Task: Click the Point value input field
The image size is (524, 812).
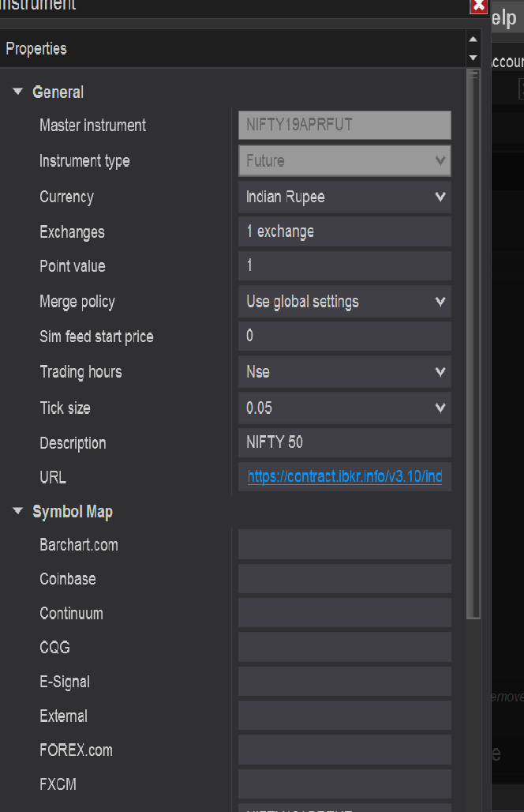Action: click(344, 266)
